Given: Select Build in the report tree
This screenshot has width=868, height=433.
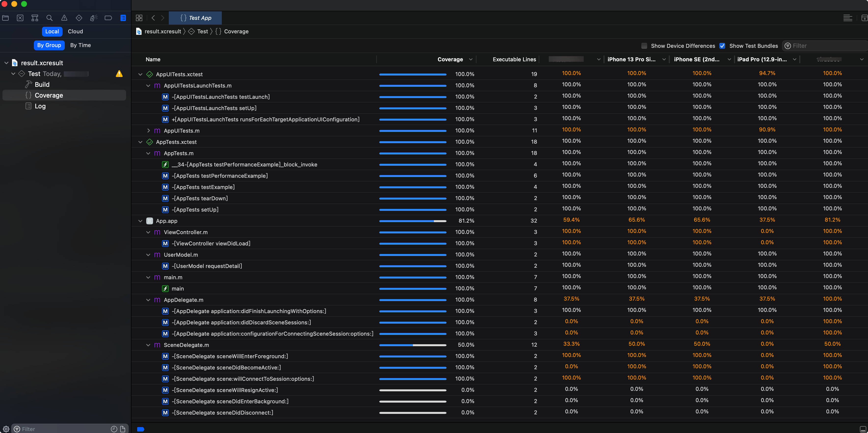Looking at the screenshot, I should (42, 85).
